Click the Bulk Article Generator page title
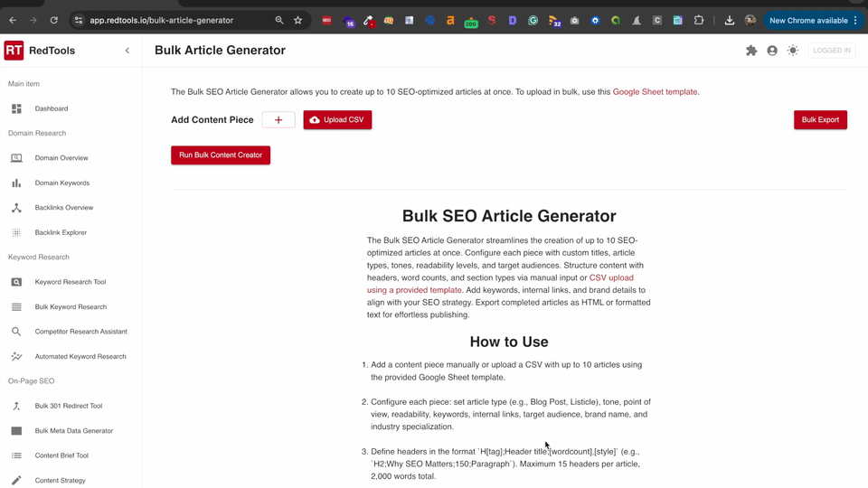 (x=221, y=51)
